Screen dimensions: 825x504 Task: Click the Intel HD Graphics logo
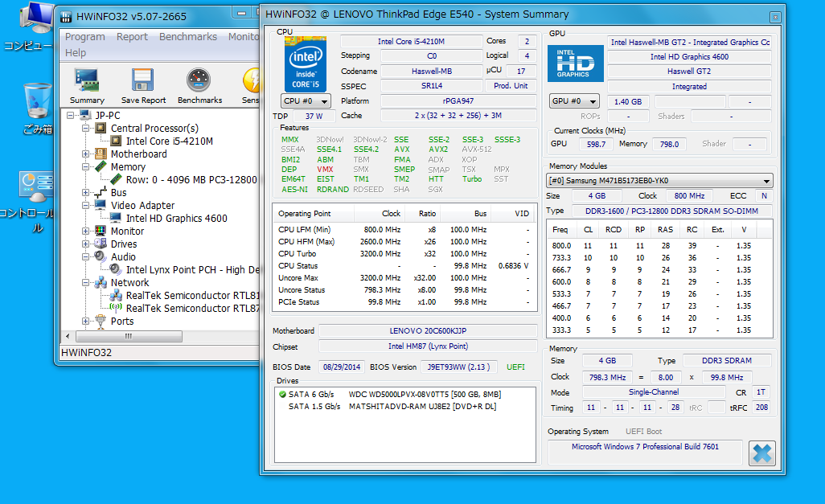pyautogui.click(x=574, y=64)
